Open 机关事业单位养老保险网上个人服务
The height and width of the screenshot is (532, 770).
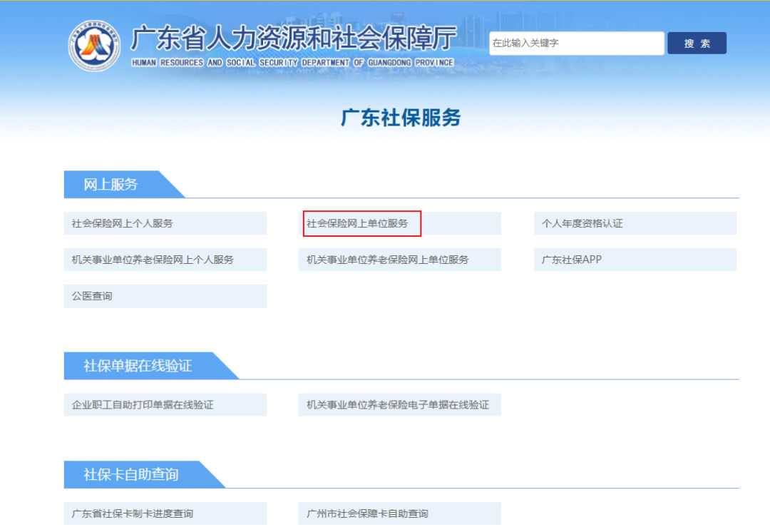[165, 260]
